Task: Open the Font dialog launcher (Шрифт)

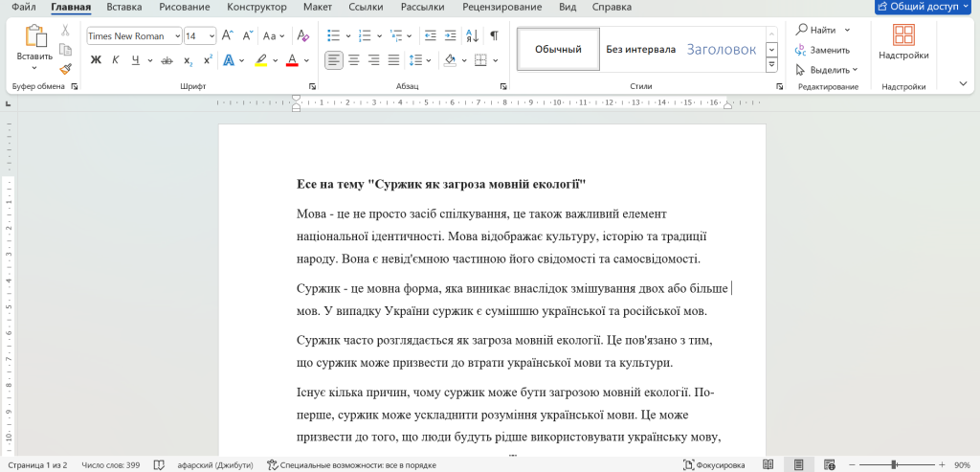Action: pyautogui.click(x=312, y=86)
